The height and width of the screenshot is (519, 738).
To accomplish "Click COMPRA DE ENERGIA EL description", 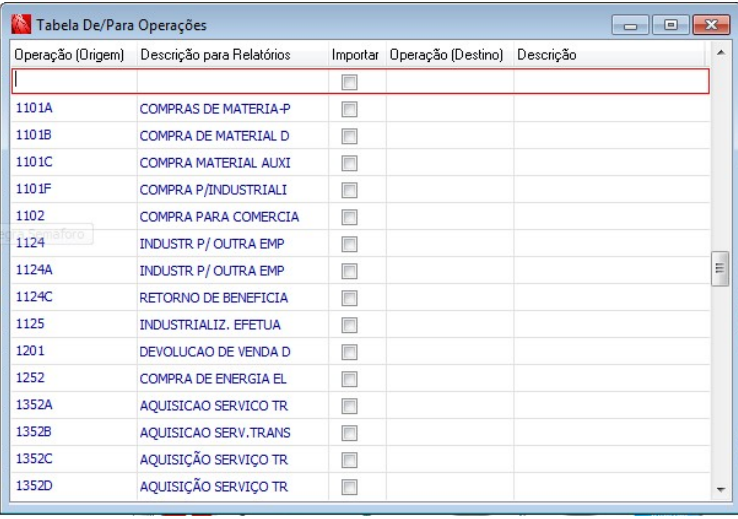I will pyautogui.click(x=213, y=379).
